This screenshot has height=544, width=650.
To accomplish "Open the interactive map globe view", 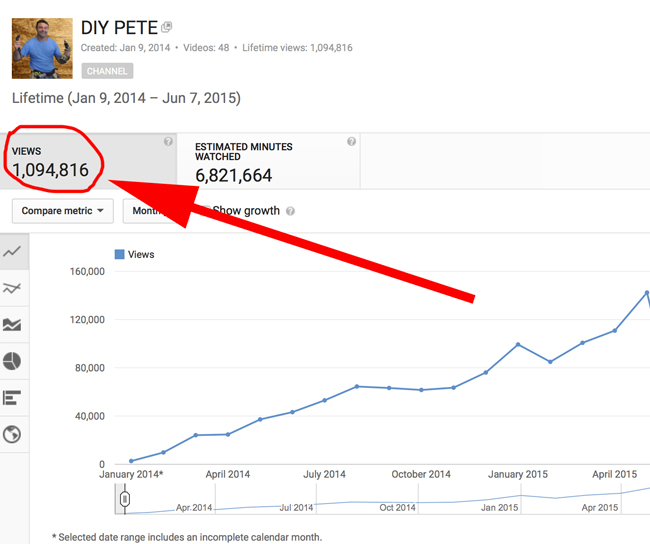I will [13, 434].
